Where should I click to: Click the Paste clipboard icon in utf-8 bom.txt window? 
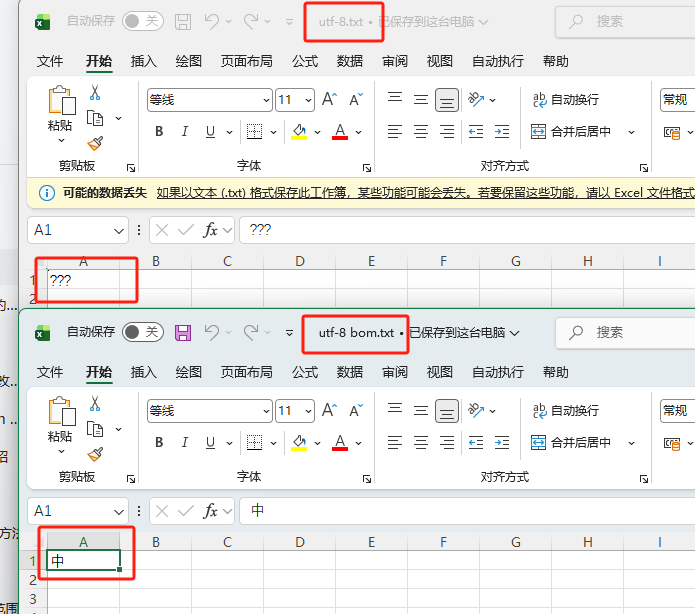[60, 411]
